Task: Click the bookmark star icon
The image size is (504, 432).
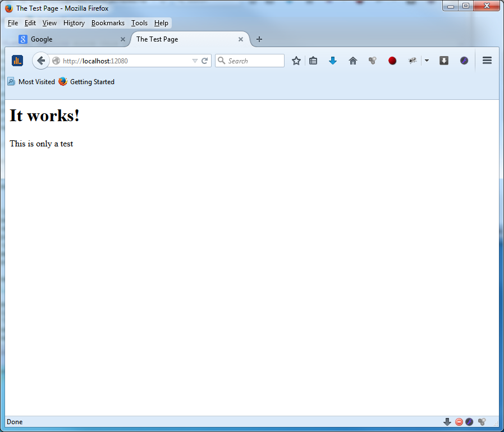Action: (296, 61)
